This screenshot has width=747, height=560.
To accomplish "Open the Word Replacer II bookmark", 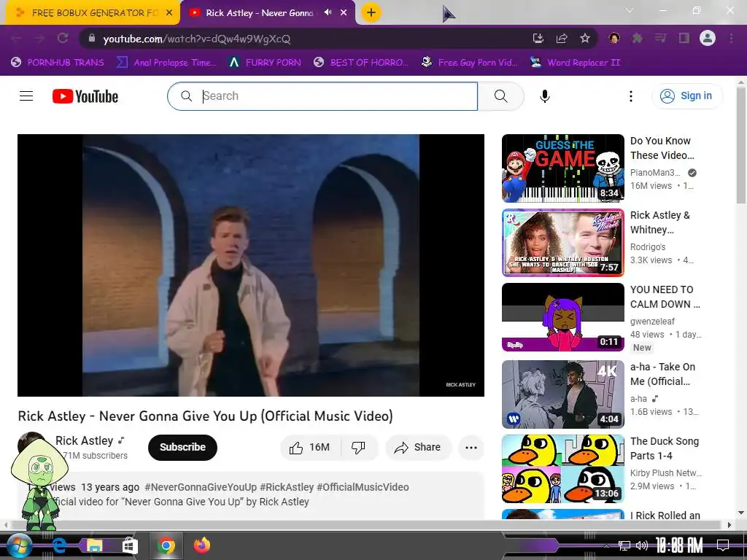I will click(x=576, y=63).
